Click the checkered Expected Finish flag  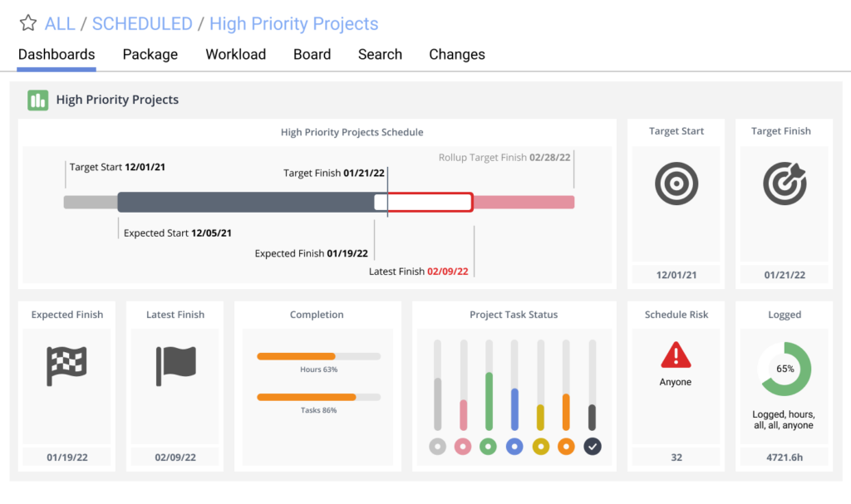click(66, 365)
